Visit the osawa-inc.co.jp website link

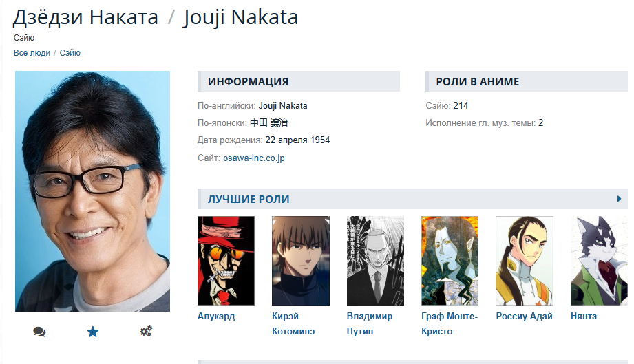[254, 158]
